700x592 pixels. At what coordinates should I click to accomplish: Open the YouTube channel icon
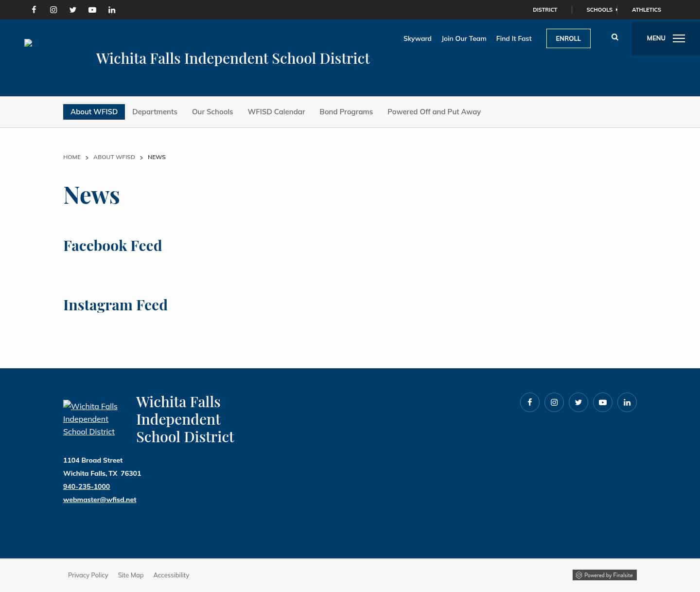point(92,10)
